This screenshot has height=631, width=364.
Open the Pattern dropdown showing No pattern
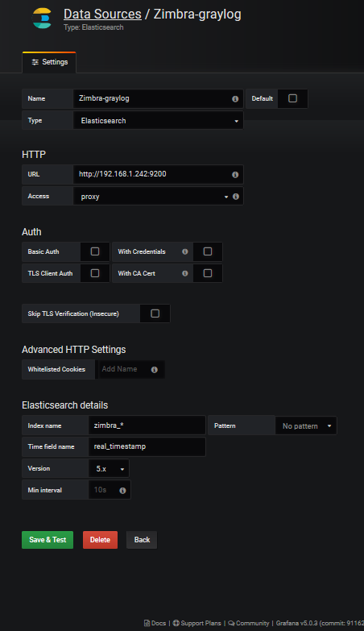click(x=306, y=426)
